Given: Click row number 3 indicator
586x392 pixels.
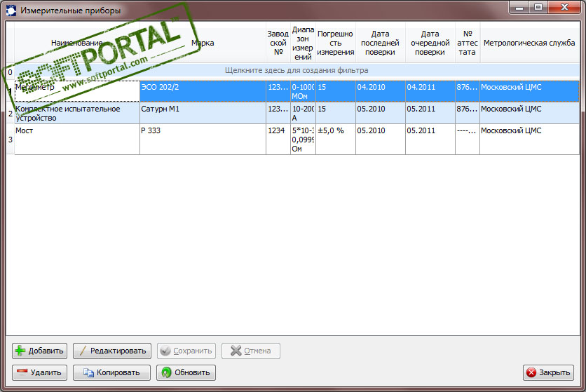Looking at the screenshot, I should click(10, 139).
